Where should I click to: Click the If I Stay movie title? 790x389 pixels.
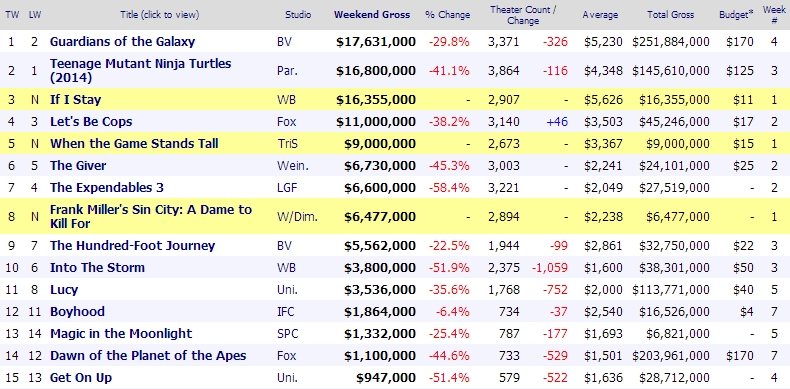coord(76,100)
